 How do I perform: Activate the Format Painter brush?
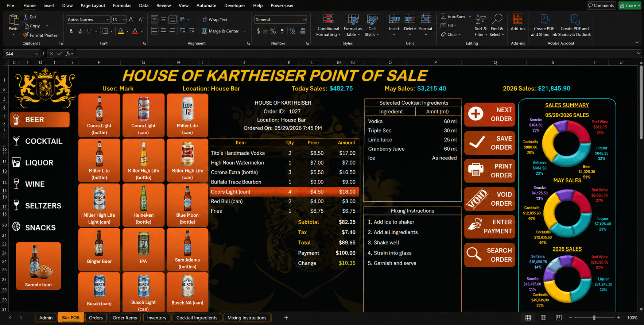(26, 35)
